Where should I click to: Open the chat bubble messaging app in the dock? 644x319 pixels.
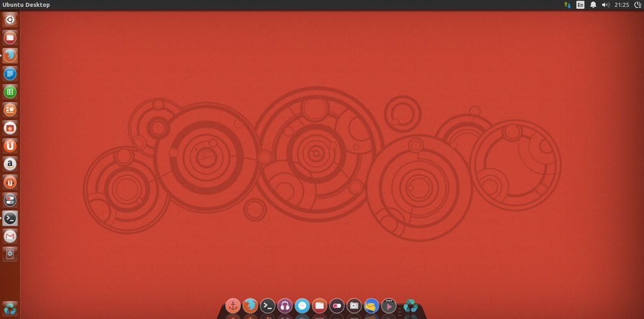(x=303, y=306)
